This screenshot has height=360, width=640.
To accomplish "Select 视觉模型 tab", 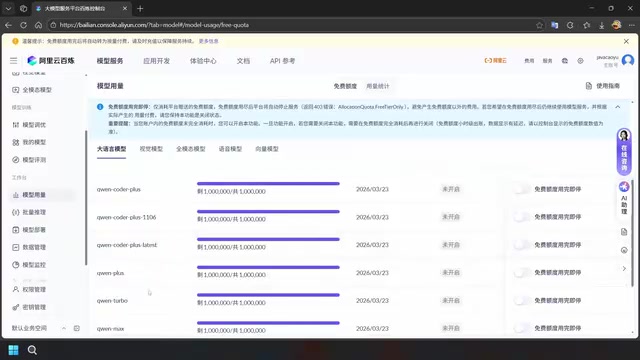I will point(151,149).
